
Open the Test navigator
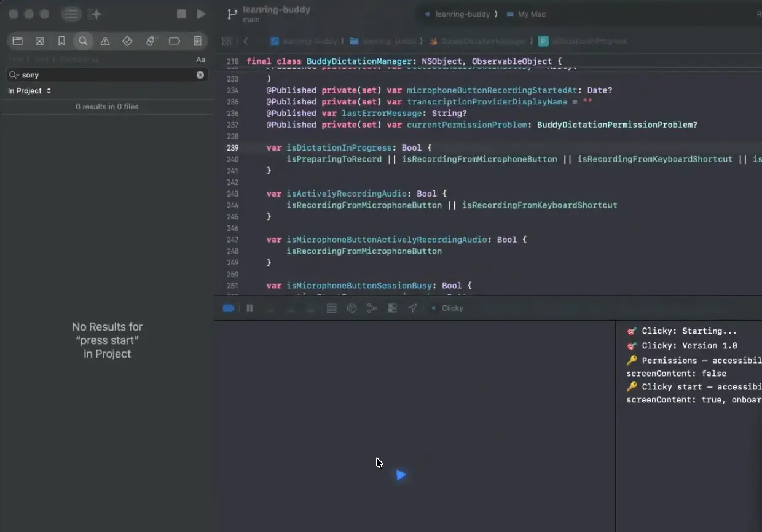127,41
